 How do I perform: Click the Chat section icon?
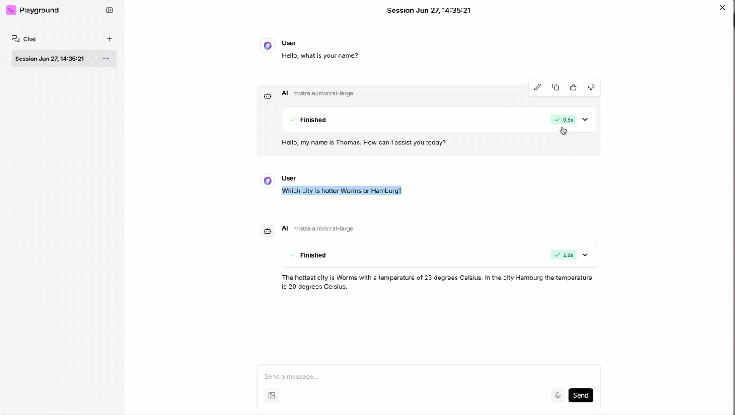point(15,39)
